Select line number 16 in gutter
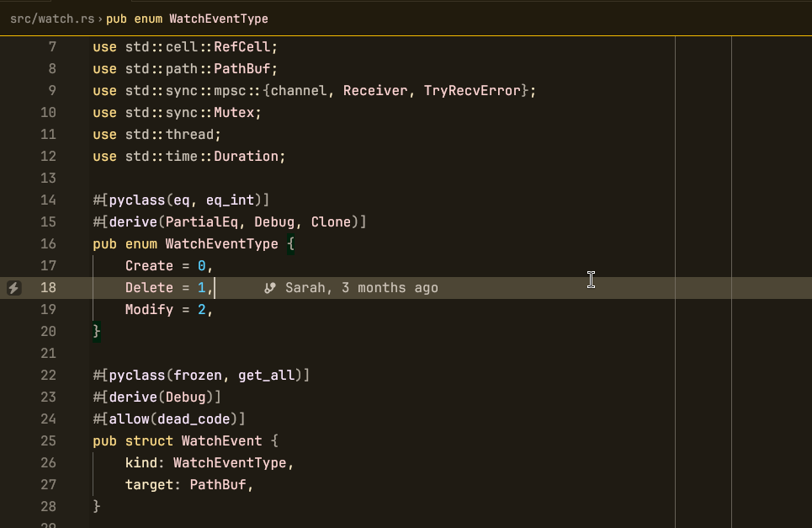Image resolution: width=812 pixels, height=528 pixels. coord(48,243)
